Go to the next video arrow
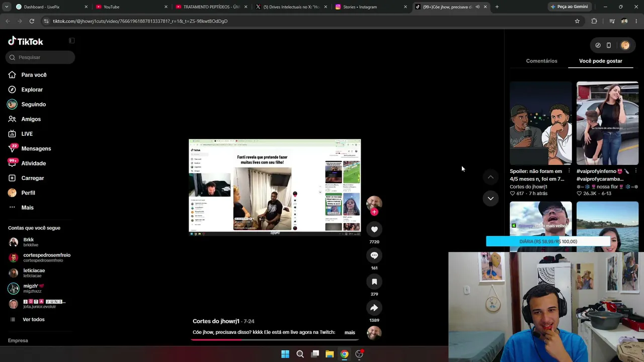Viewport: 644px width, 362px height. 491,199
